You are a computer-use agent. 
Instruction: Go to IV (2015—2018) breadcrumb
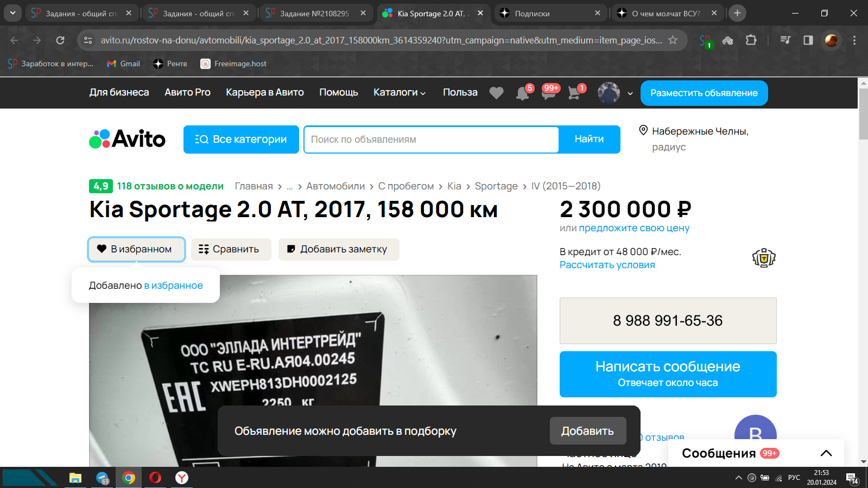pyautogui.click(x=566, y=186)
